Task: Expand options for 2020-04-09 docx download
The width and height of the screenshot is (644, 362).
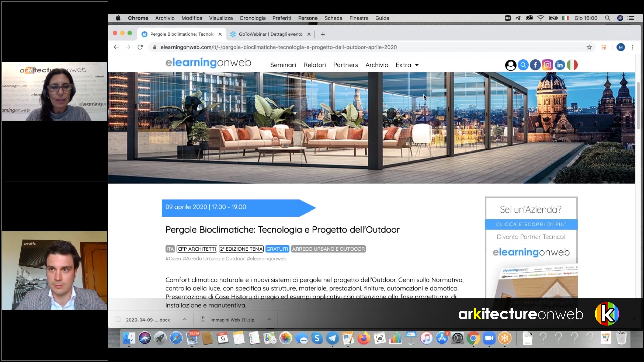Action: tap(185, 320)
